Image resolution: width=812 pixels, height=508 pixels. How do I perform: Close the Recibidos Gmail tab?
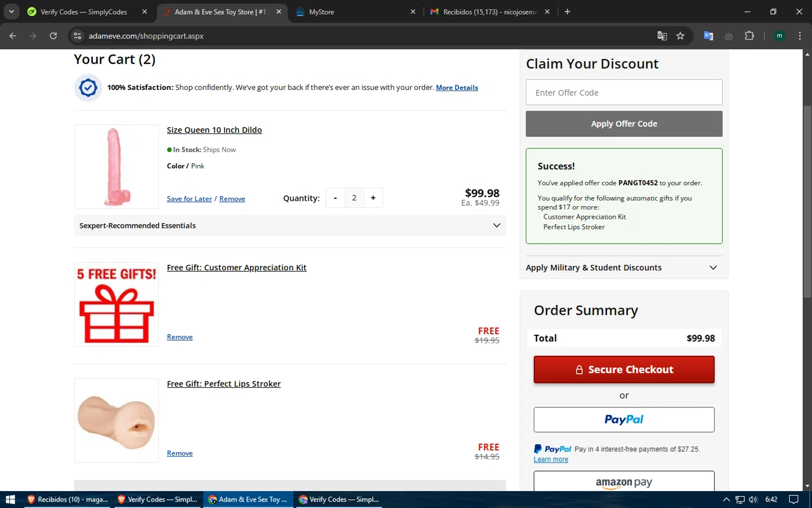coord(547,11)
